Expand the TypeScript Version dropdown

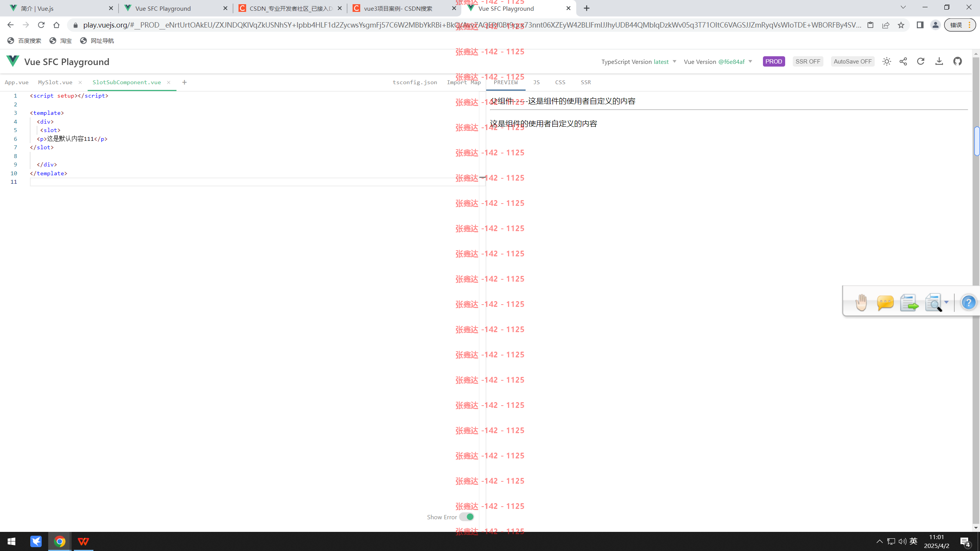coord(639,62)
